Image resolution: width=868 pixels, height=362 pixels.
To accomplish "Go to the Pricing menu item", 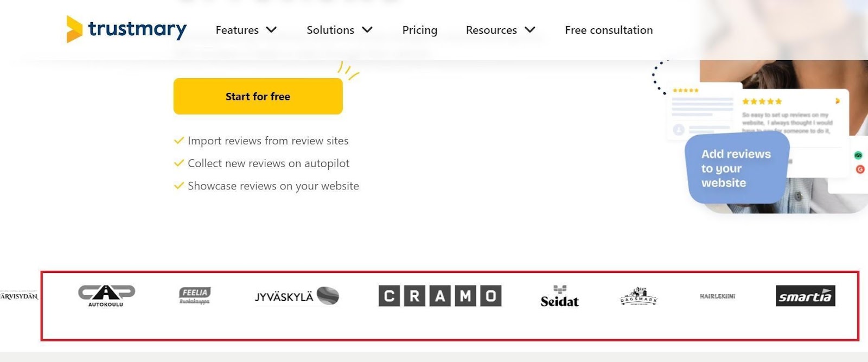I will pos(420,30).
